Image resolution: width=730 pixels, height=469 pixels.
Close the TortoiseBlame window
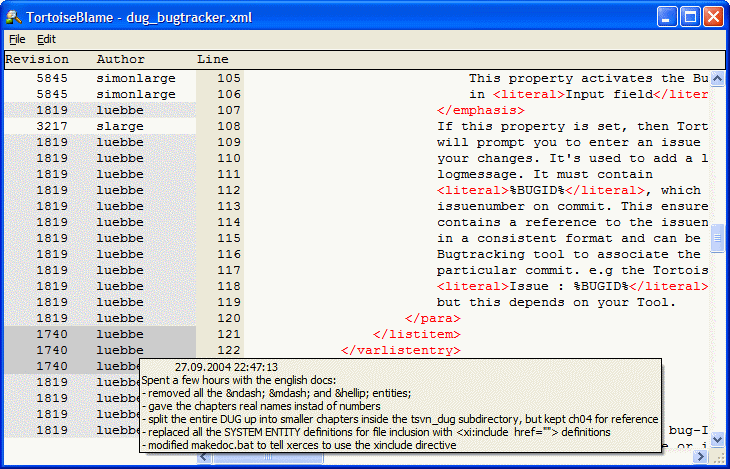coord(713,17)
